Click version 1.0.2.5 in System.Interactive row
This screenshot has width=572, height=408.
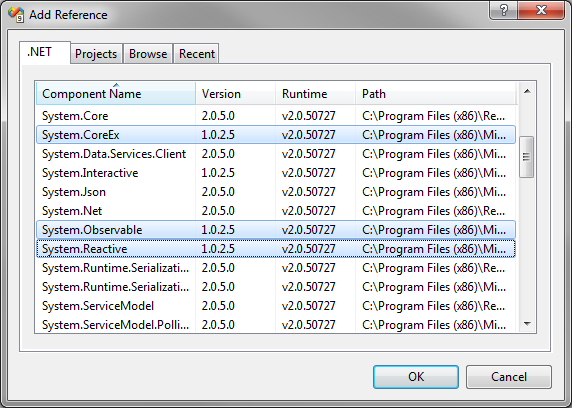(x=218, y=173)
